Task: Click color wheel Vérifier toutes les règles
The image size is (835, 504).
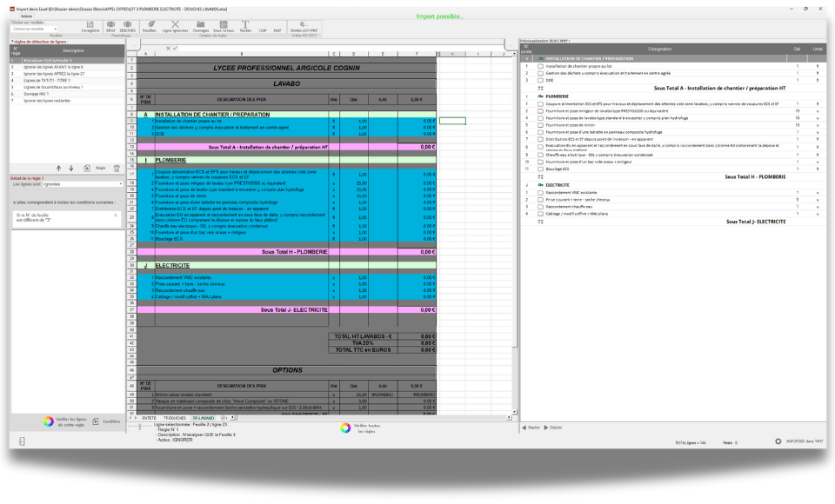Action: coord(345,428)
